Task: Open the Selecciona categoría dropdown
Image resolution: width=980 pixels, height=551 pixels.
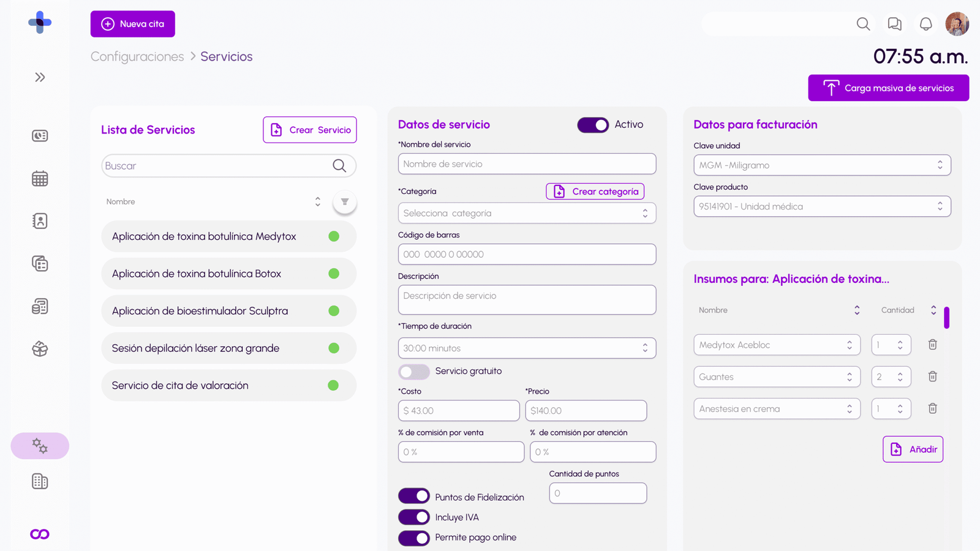Action: pyautogui.click(x=527, y=213)
